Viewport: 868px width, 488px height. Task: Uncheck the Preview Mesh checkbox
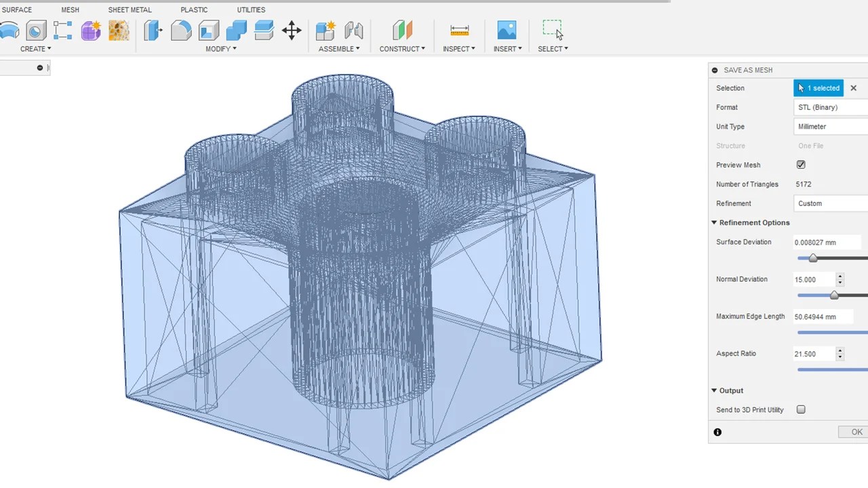click(801, 165)
